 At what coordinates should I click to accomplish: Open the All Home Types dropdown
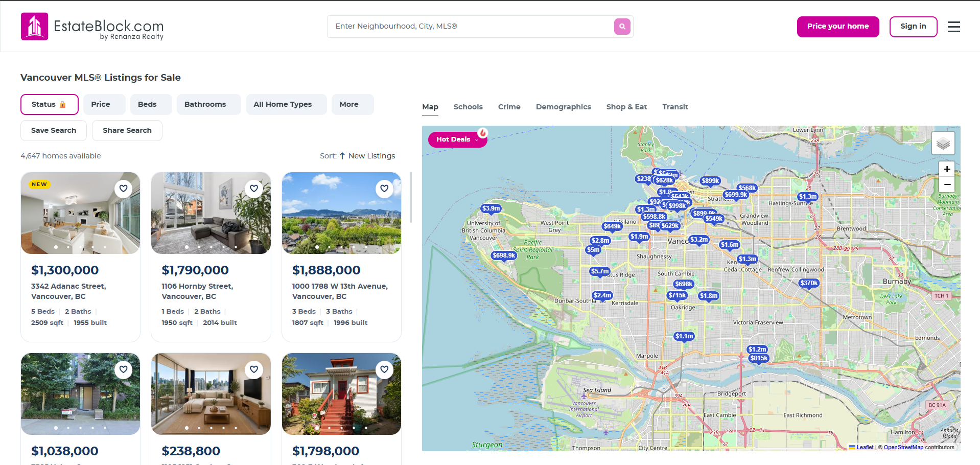[286, 104]
